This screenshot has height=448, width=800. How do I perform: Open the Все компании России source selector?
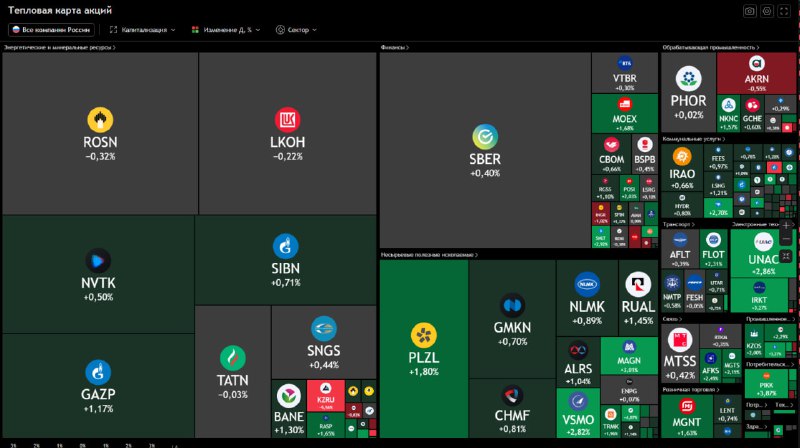pos(51,30)
